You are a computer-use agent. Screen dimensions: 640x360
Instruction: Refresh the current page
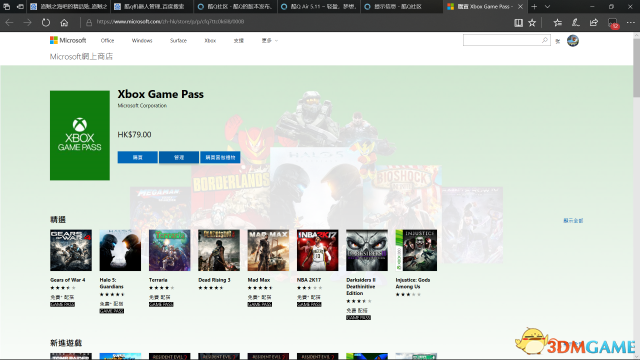pyautogui.click(x=46, y=22)
